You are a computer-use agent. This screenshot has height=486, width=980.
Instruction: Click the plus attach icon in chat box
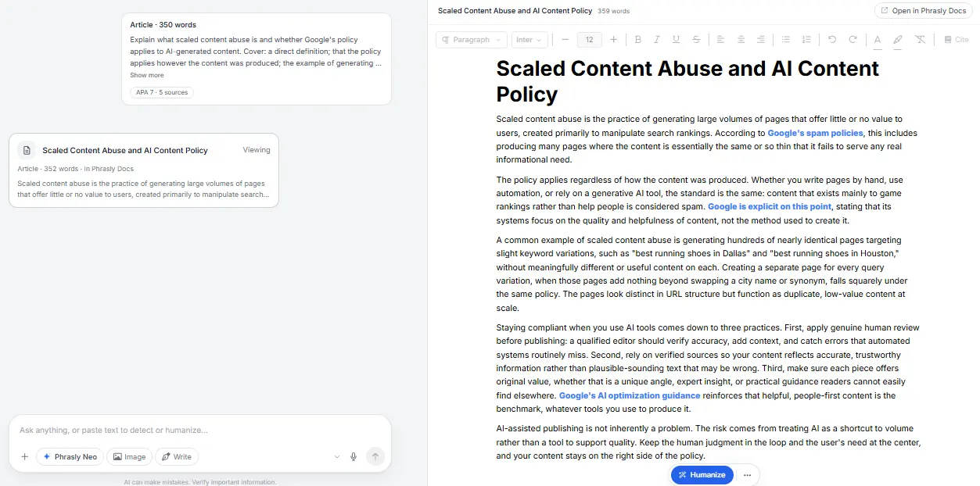[24, 457]
